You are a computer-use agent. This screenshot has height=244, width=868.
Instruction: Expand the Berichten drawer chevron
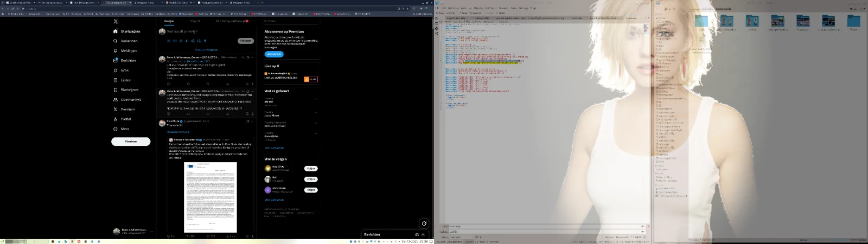(x=423, y=235)
